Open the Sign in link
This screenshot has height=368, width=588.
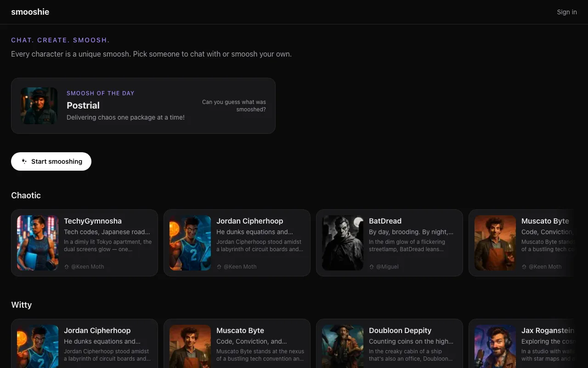coord(567,12)
